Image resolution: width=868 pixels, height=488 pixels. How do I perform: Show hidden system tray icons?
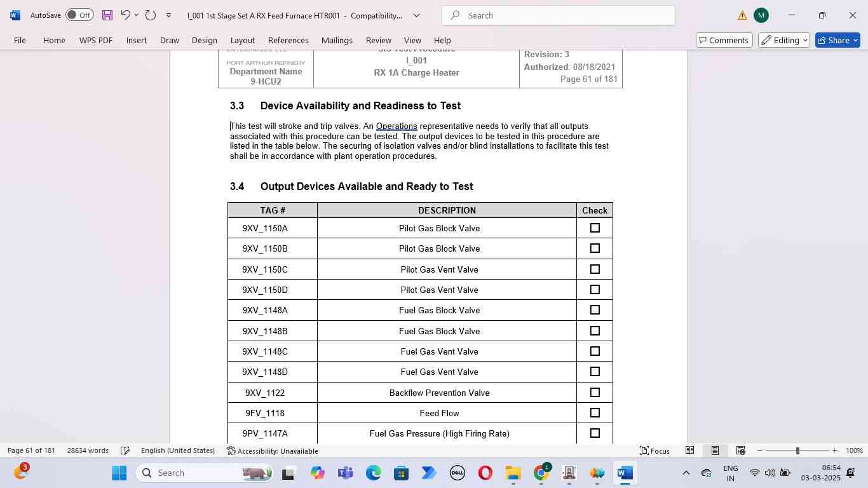[x=686, y=473]
